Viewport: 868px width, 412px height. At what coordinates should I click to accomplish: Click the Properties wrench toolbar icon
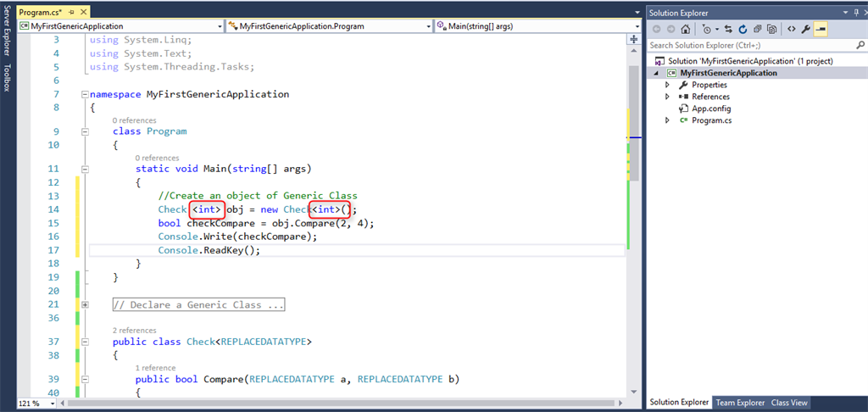pos(806,30)
